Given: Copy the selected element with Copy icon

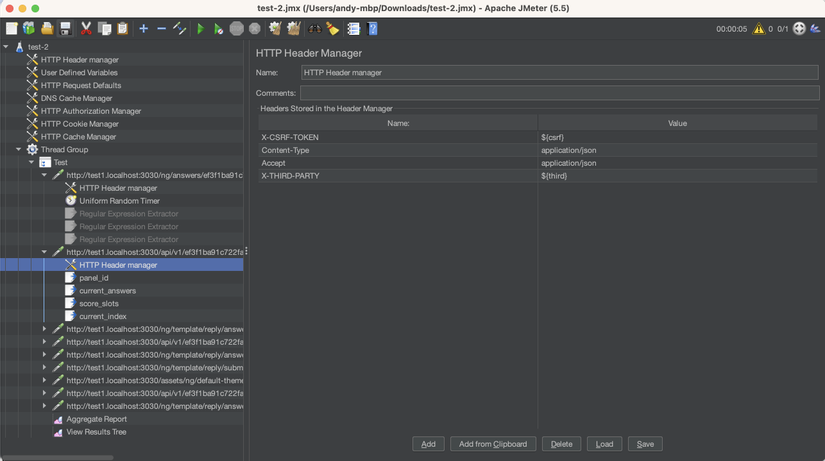Looking at the screenshot, I should tap(104, 28).
